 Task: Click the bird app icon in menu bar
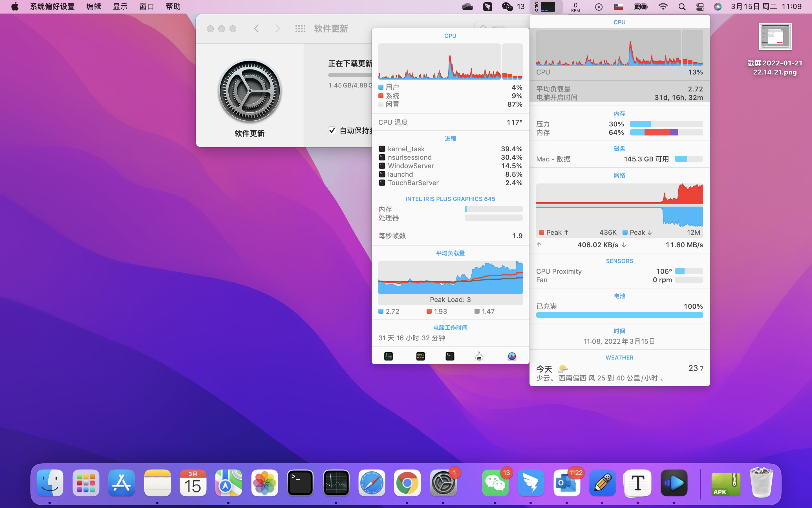487,7
